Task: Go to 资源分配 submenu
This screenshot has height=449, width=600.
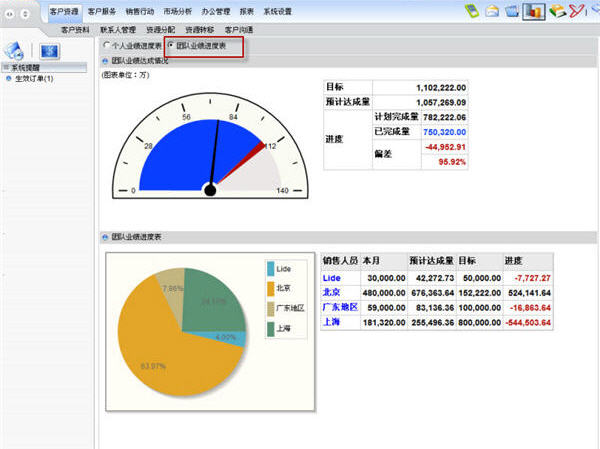Action: pyautogui.click(x=161, y=30)
